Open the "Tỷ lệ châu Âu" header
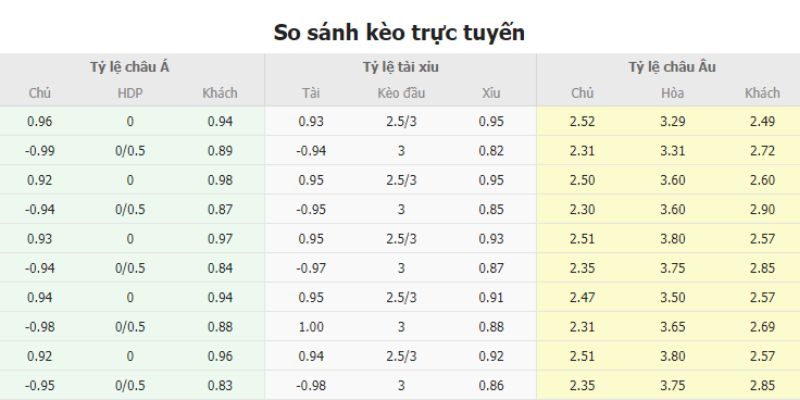Screen dimensions: 800x400 (x=672, y=67)
